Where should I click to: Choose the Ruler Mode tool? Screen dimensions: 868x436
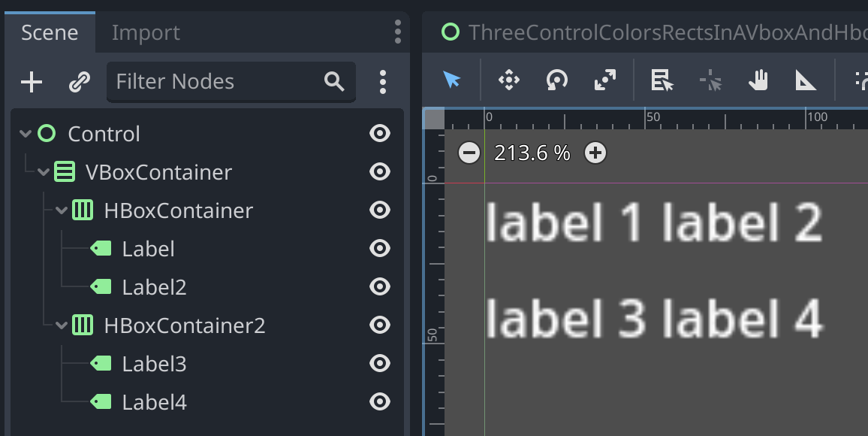click(806, 80)
